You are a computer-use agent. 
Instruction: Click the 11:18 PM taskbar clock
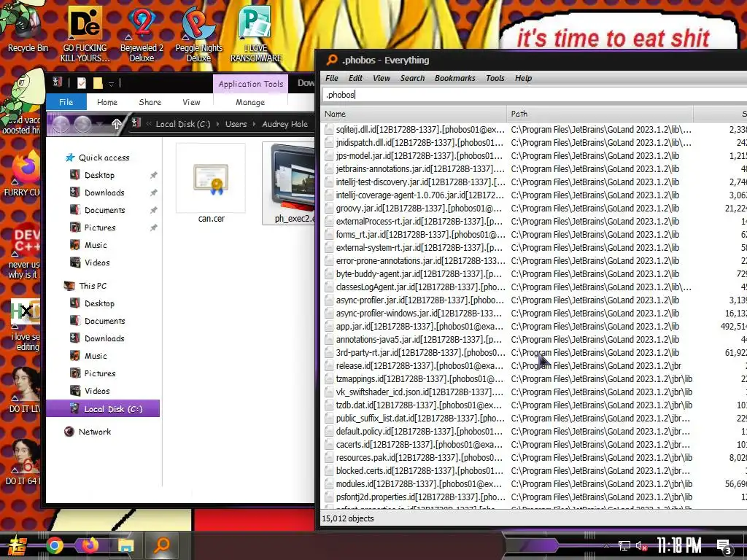tap(679, 545)
